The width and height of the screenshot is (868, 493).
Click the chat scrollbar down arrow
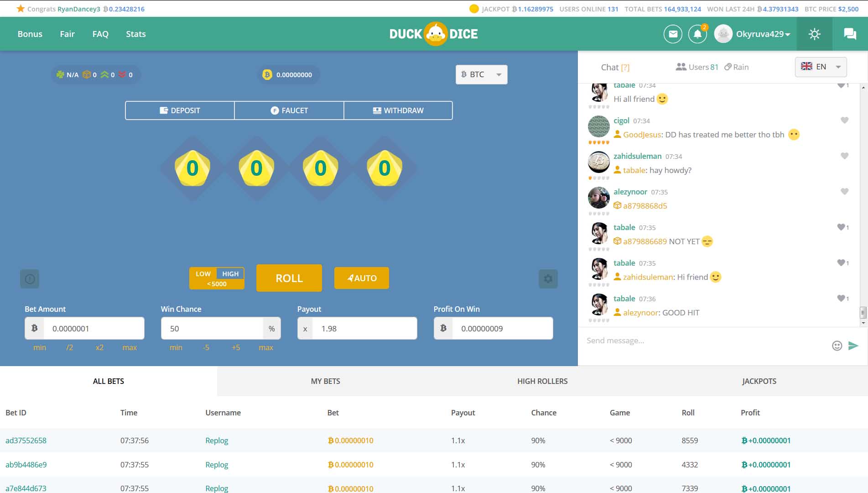[x=863, y=323]
